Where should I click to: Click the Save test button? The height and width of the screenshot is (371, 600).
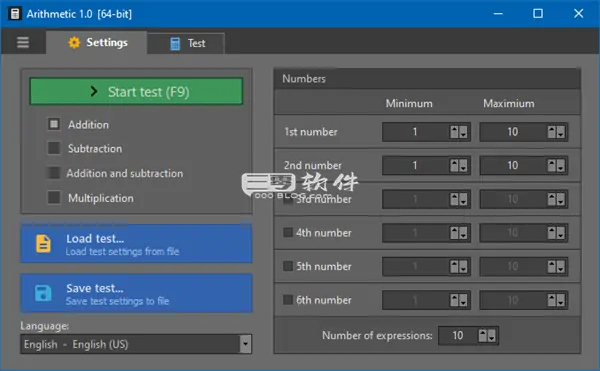136,293
